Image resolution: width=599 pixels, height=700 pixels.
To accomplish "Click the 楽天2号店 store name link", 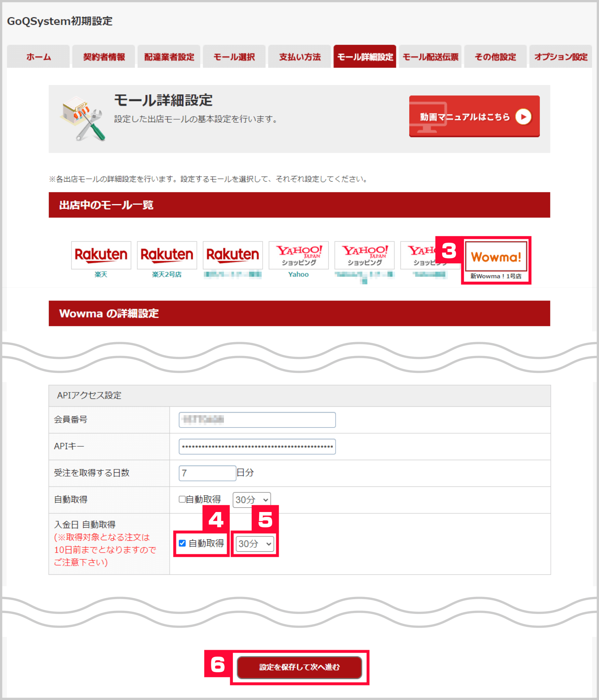I will pos(167,274).
